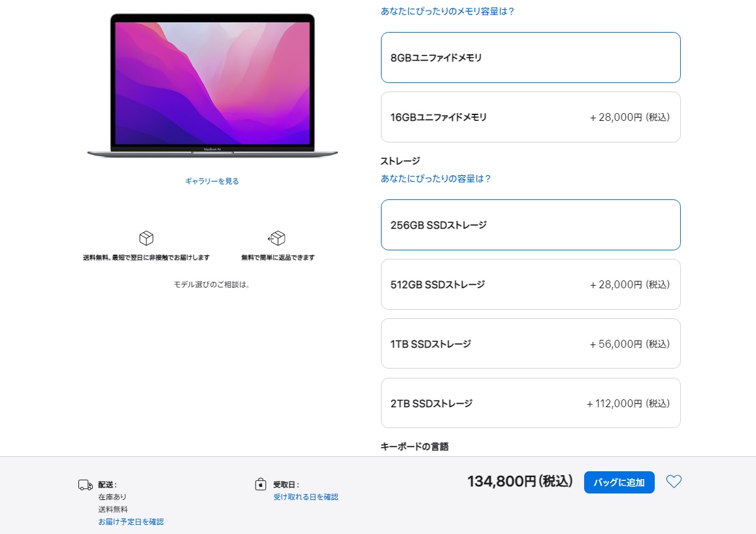Click モデル選びのご相談は text
Viewport: 756px width, 534px height.
(x=212, y=284)
